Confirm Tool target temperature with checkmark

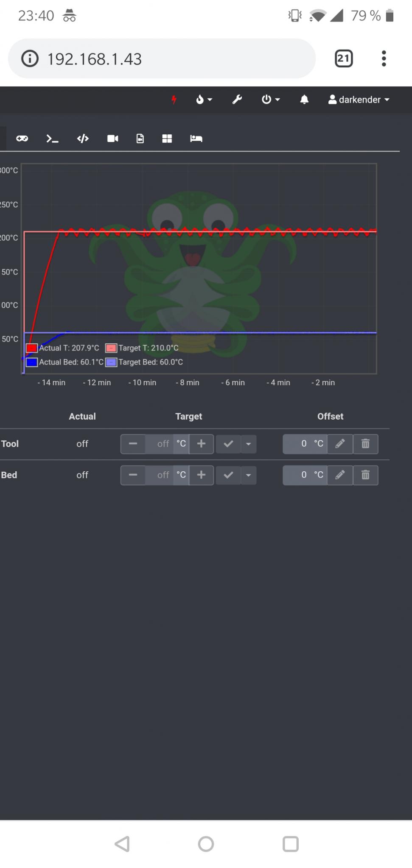click(228, 444)
